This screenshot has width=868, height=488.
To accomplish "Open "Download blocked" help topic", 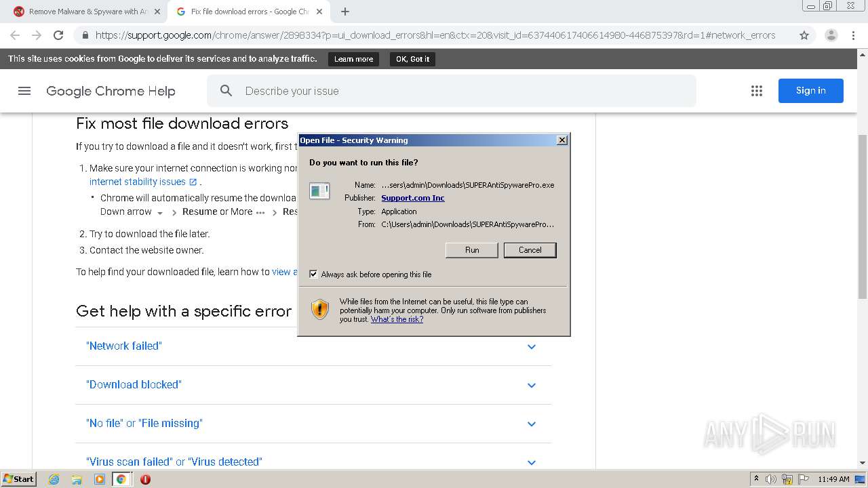I will click(x=134, y=384).
